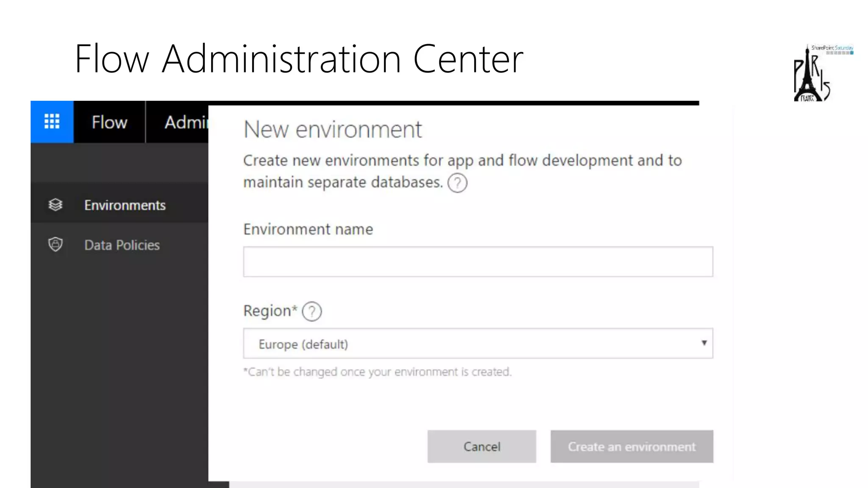The width and height of the screenshot is (868, 488).
Task: Select Environments in the sidebar
Action: [x=125, y=205]
